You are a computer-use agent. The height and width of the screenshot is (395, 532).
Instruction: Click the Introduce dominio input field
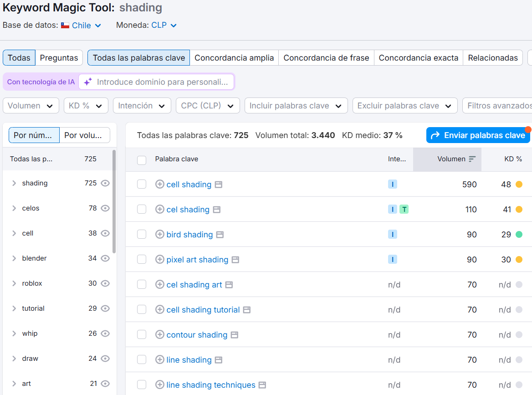tap(162, 82)
